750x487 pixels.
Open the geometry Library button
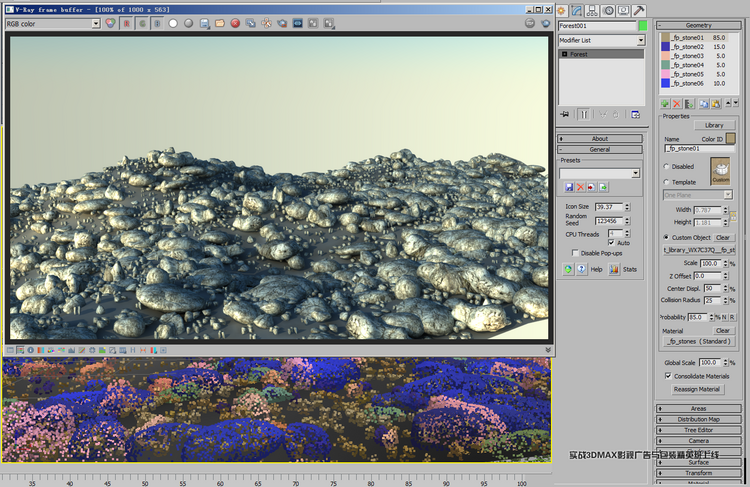pos(714,125)
